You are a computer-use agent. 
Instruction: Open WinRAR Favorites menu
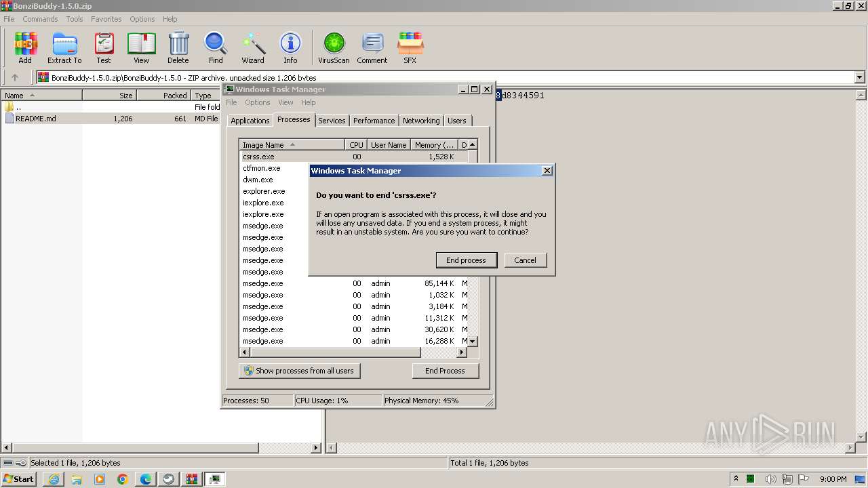coord(106,19)
